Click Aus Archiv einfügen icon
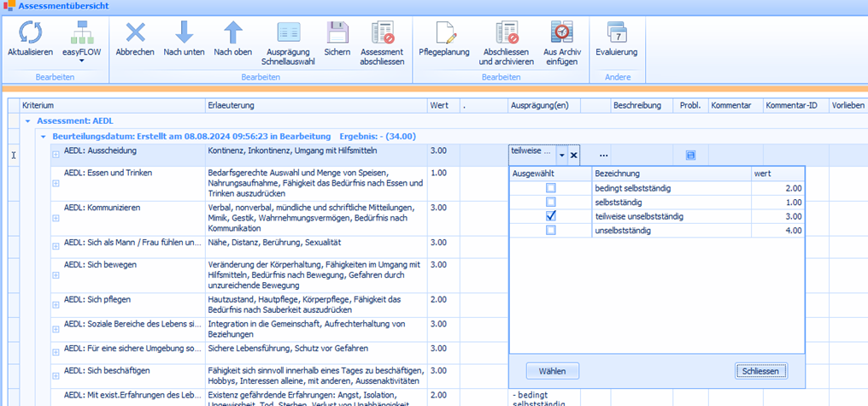Screen dimensions: 868x406 tap(560, 34)
